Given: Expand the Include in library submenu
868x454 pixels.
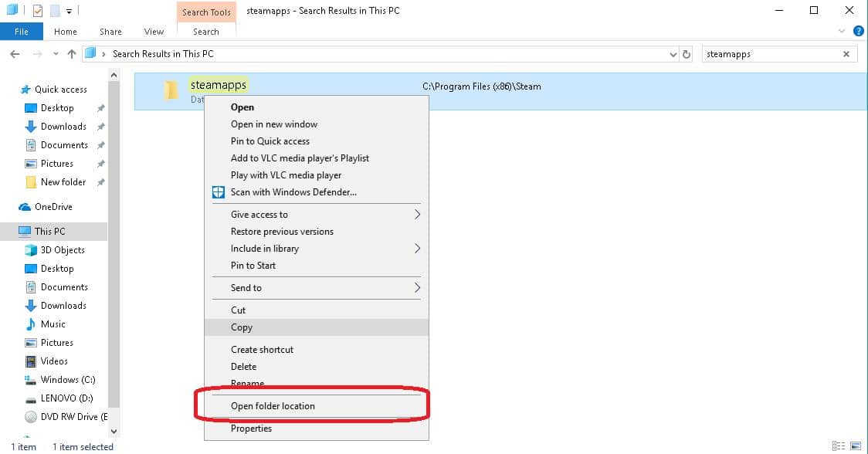Looking at the screenshot, I should [316, 249].
